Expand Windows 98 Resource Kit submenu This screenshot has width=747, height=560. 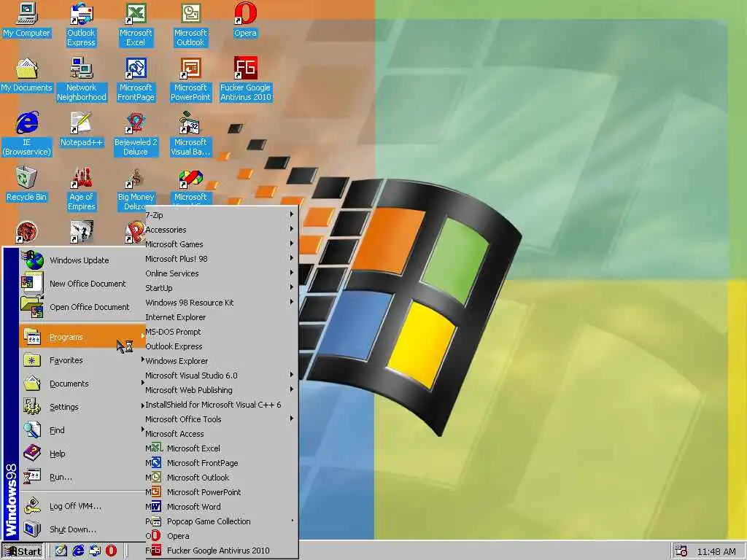pyautogui.click(x=221, y=303)
